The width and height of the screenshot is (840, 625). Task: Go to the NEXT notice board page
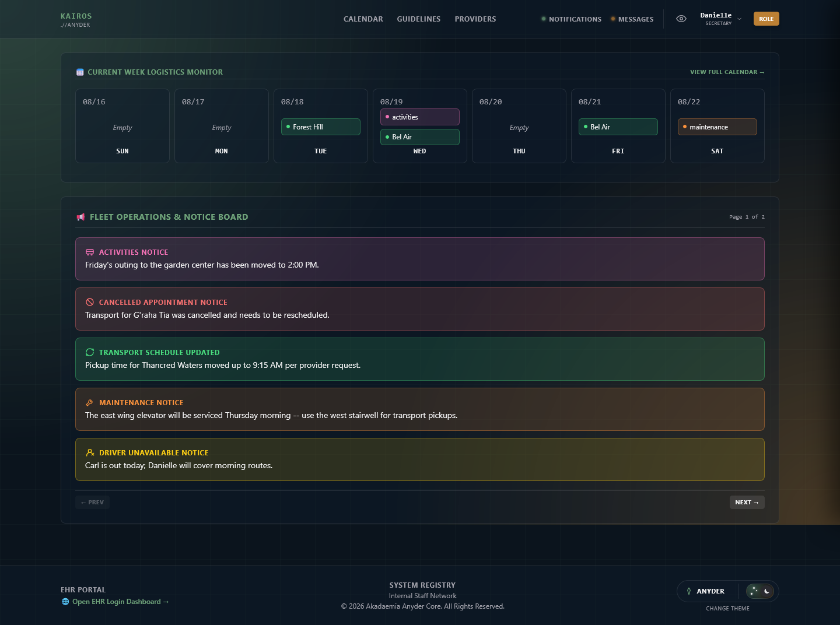click(x=747, y=502)
